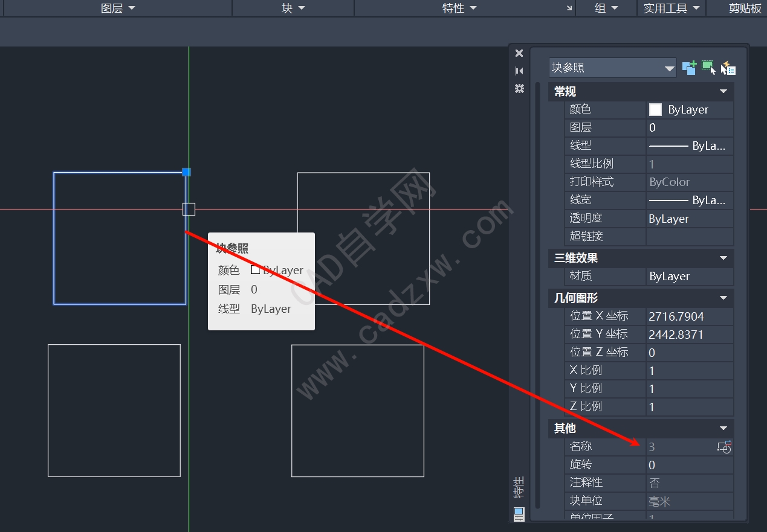Image resolution: width=767 pixels, height=532 pixels.
Task: Click the properties palette vertical scrollbar
Action: tap(537, 295)
